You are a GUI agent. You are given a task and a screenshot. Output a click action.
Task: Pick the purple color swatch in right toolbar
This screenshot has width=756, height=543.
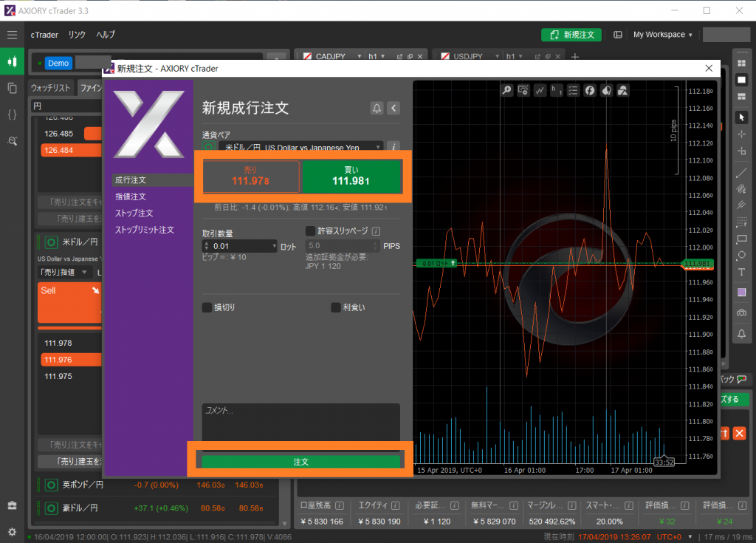[741, 292]
